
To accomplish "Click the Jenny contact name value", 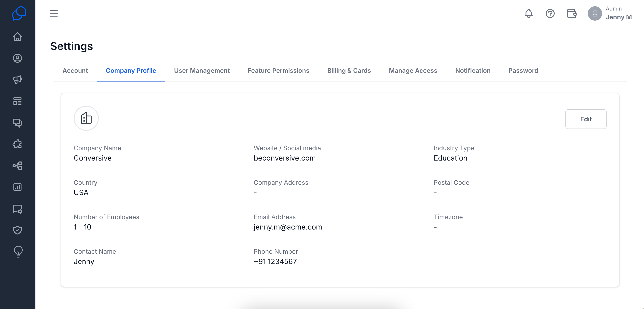I will click(x=84, y=262).
